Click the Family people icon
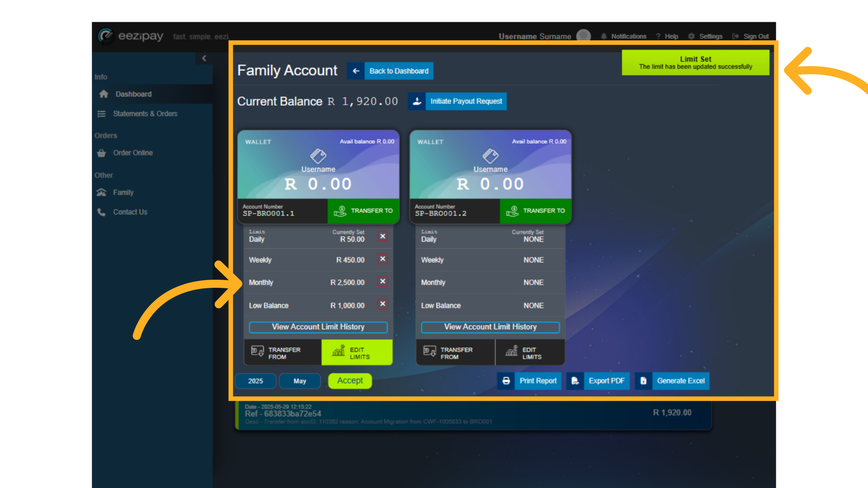868x488 pixels. [x=102, y=192]
